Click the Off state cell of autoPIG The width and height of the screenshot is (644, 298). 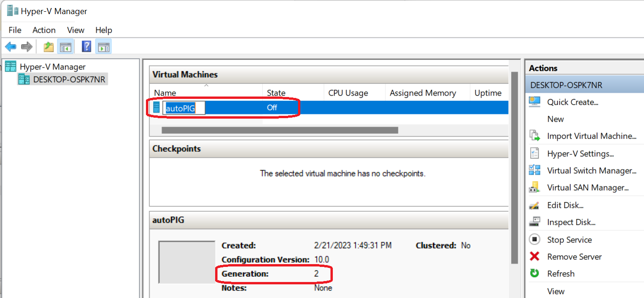272,107
